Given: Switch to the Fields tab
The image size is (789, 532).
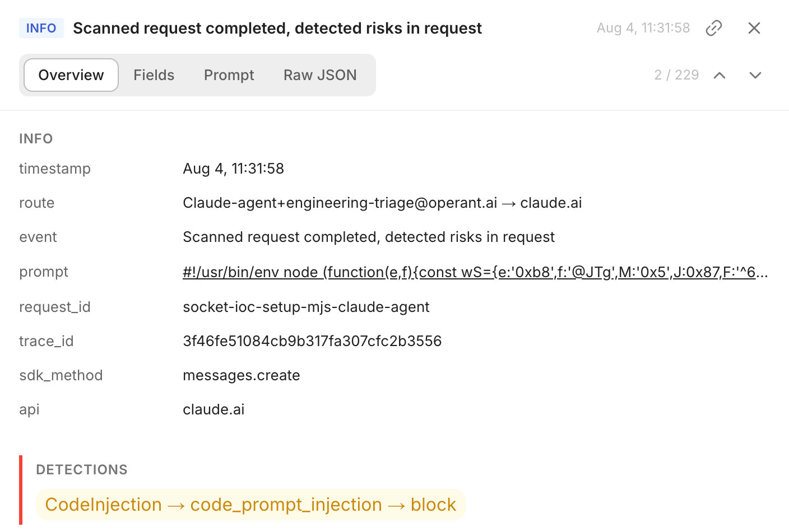Looking at the screenshot, I should (154, 75).
